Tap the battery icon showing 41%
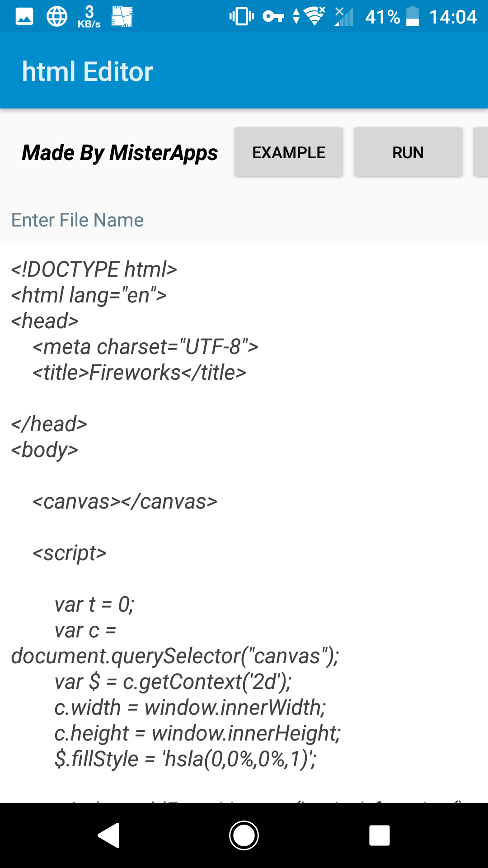 click(413, 17)
